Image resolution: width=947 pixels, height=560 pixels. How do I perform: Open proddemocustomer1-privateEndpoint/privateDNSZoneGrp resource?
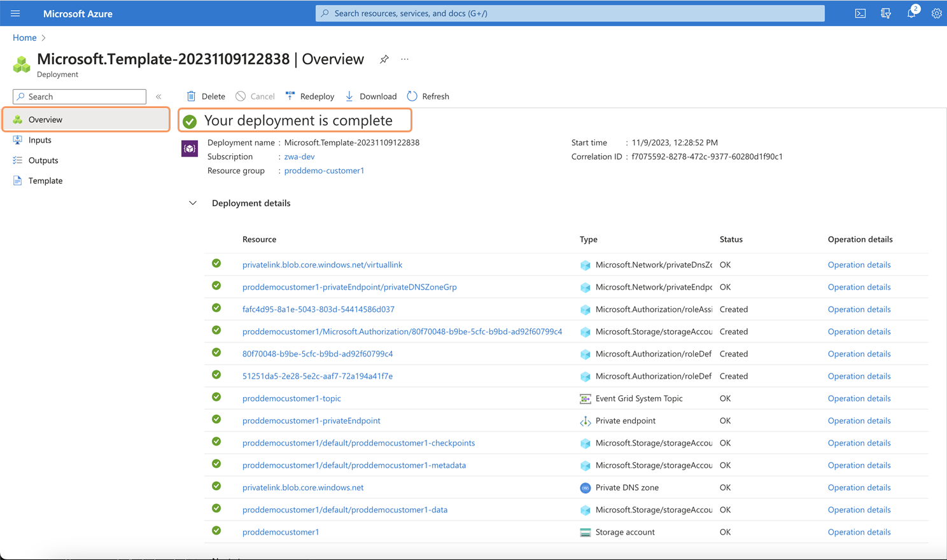tap(349, 287)
